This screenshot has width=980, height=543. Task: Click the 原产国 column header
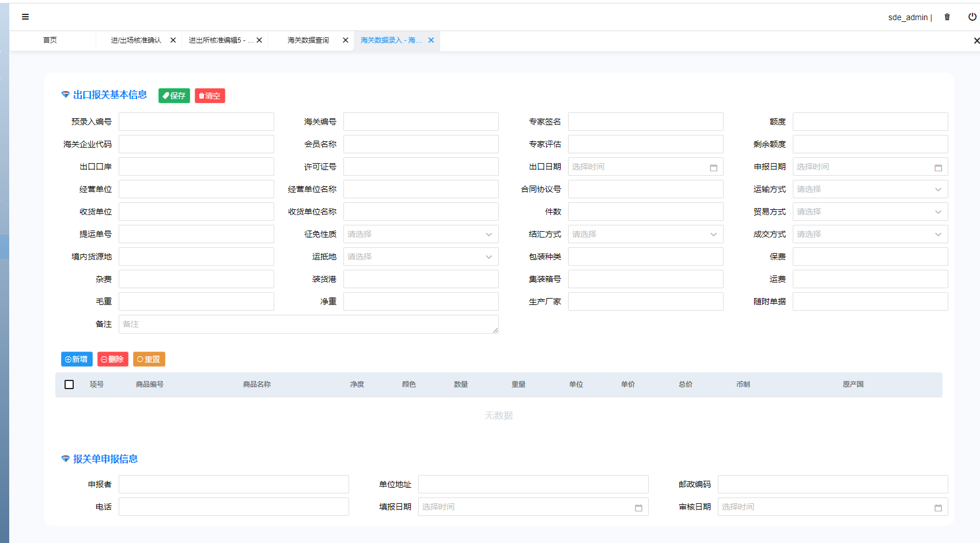[853, 384]
